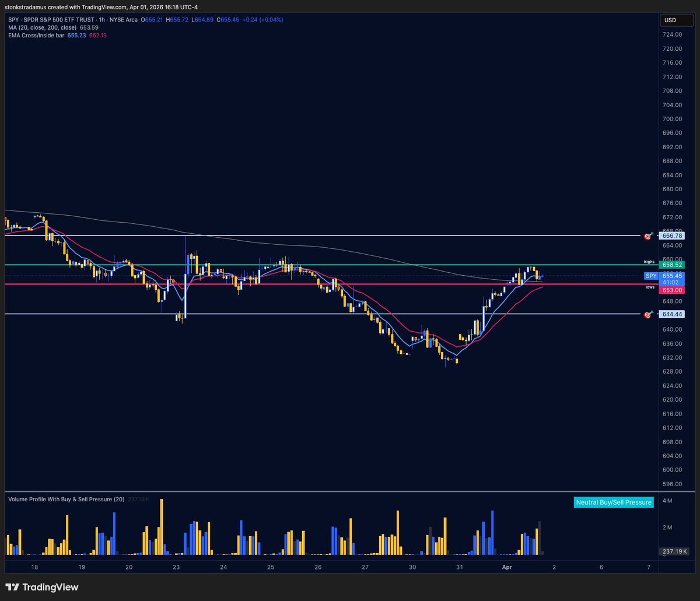Click the 30 date label on the time axis

click(x=412, y=567)
